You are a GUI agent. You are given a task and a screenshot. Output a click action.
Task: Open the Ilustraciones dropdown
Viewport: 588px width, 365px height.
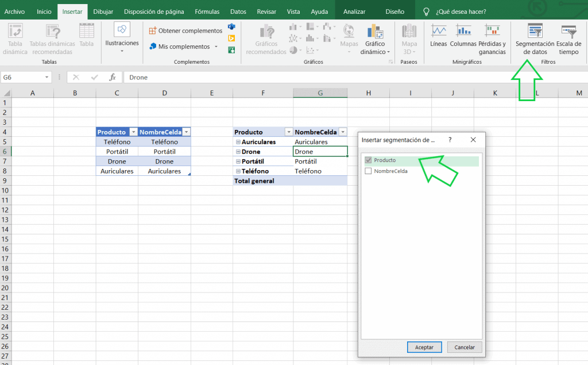pyautogui.click(x=122, y=37)
